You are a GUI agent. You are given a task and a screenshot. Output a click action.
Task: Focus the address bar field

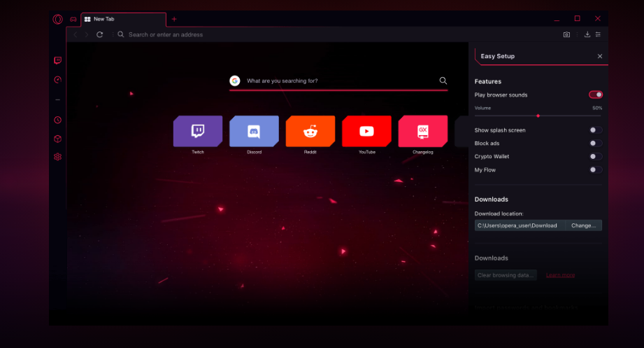point(337,34)
